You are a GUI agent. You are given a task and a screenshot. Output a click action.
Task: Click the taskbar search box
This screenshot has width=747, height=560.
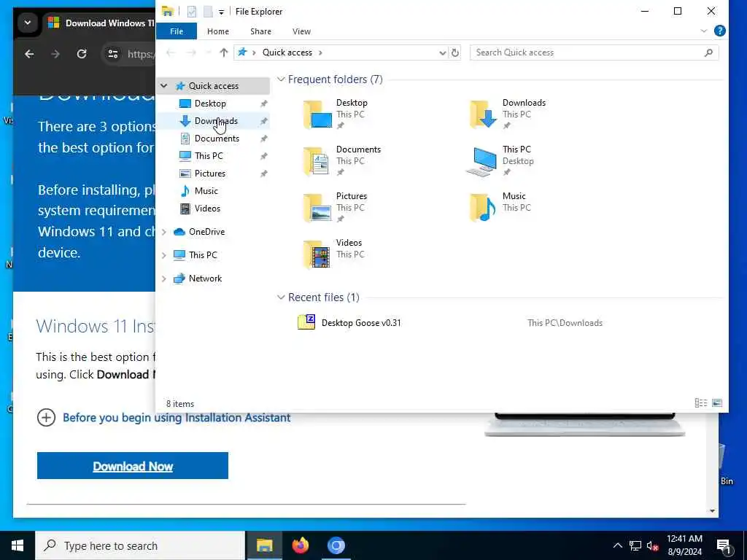click(x=140, y=545)
